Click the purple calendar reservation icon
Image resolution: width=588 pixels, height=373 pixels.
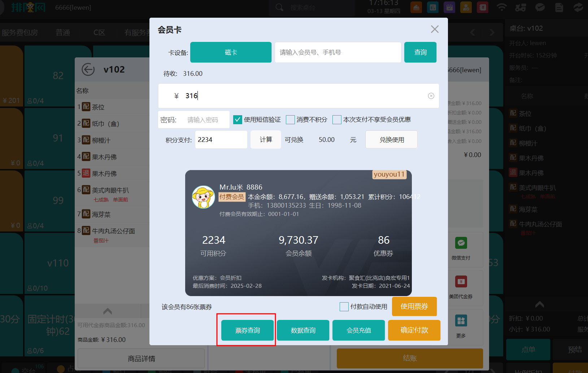pyautogui.click(x=449, y=7)
